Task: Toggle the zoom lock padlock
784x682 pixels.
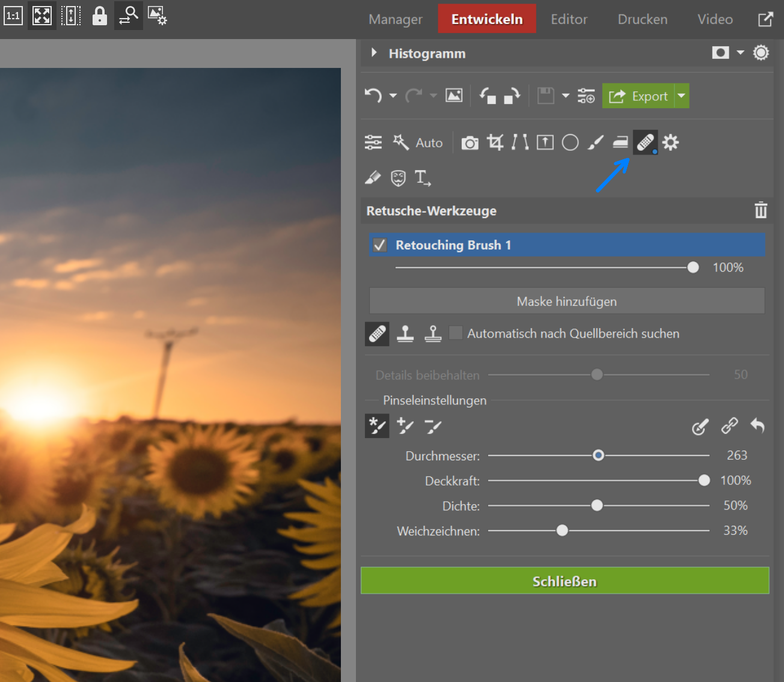Action: point(100,16)
